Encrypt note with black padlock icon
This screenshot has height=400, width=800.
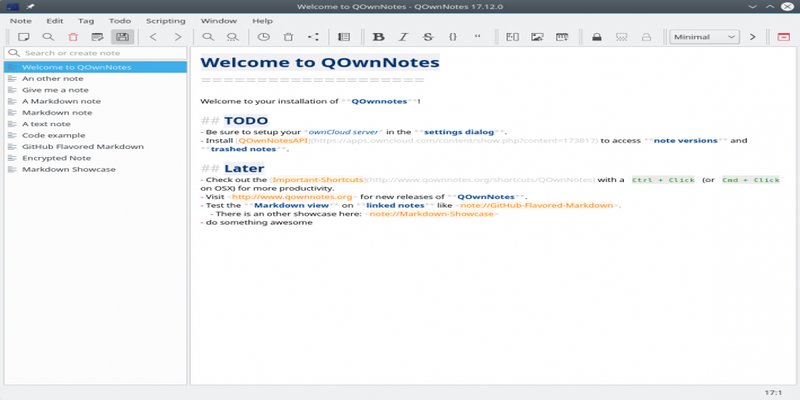tap(596, 37)
